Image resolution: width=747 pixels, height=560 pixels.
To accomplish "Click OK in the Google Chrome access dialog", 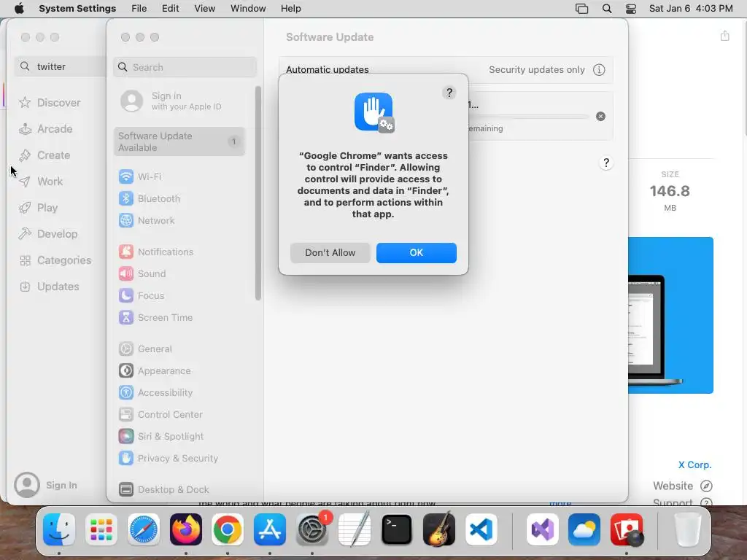I will (416, 252).
